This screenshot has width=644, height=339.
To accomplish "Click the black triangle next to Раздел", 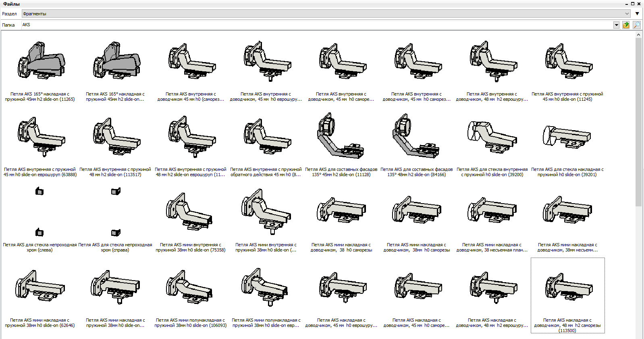I will [x=637, y=14].
